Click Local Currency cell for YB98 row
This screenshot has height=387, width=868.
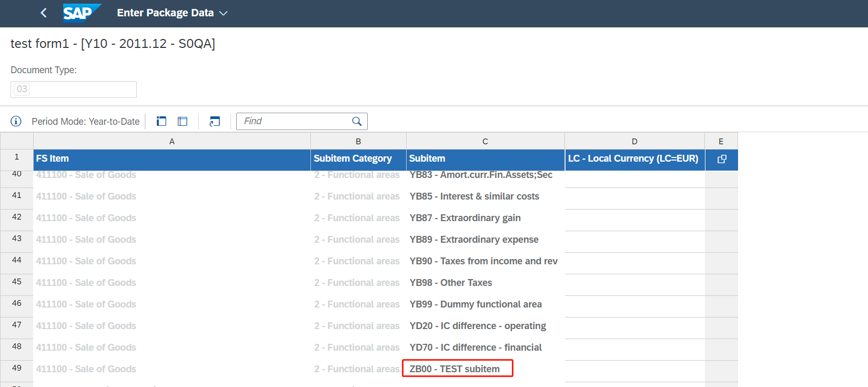(634, 284)
